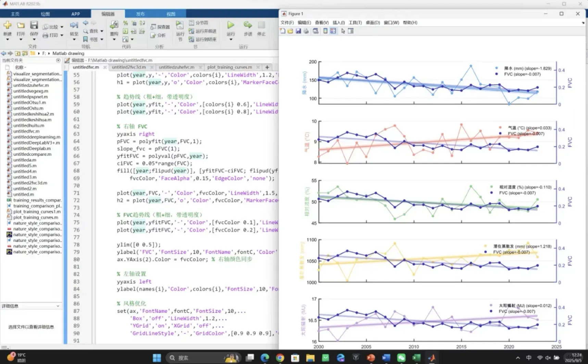This screenshot has width=588, height=364.
Task: Click the 打开 (Open) folder icon
Action: (21, 25)
